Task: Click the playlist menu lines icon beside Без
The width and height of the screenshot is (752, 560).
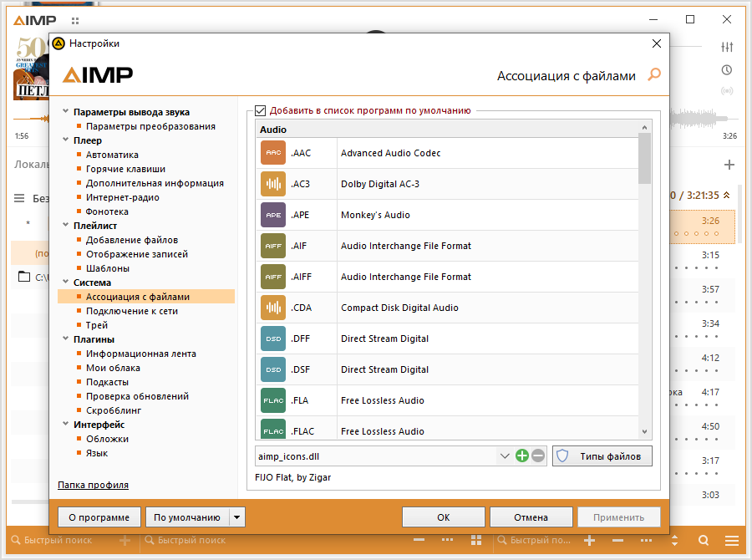Action: 19,198
